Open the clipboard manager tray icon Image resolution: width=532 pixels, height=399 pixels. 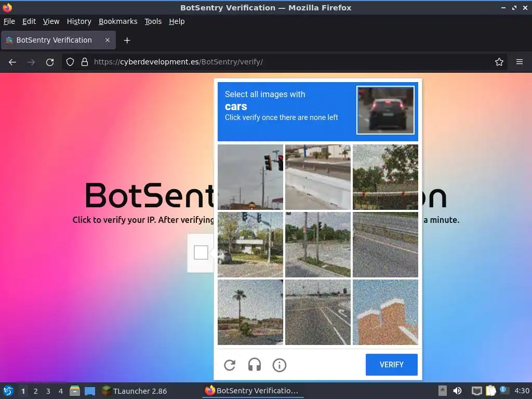[x=490, y=391]
